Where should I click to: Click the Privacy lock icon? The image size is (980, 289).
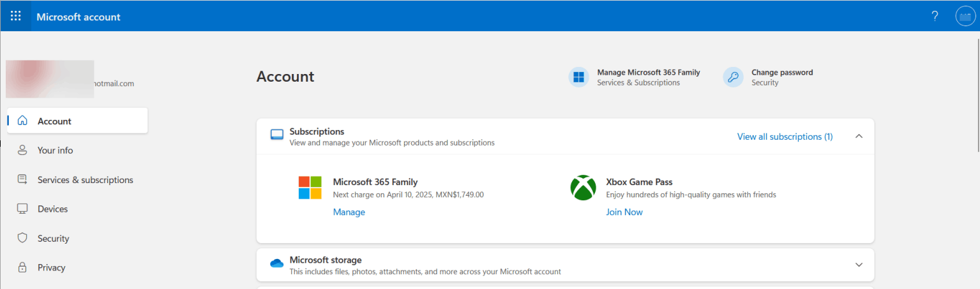click(22, 267)
